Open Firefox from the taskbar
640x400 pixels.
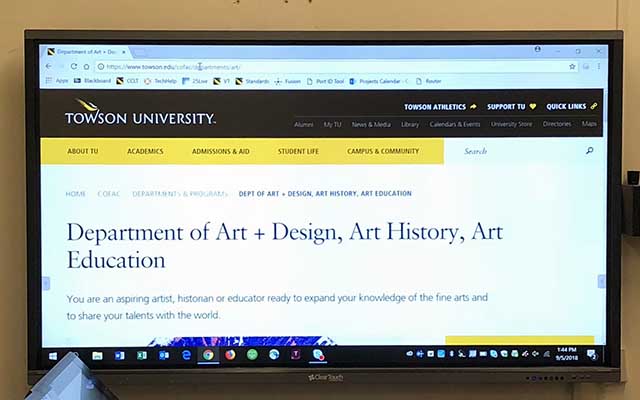[230, 355]
